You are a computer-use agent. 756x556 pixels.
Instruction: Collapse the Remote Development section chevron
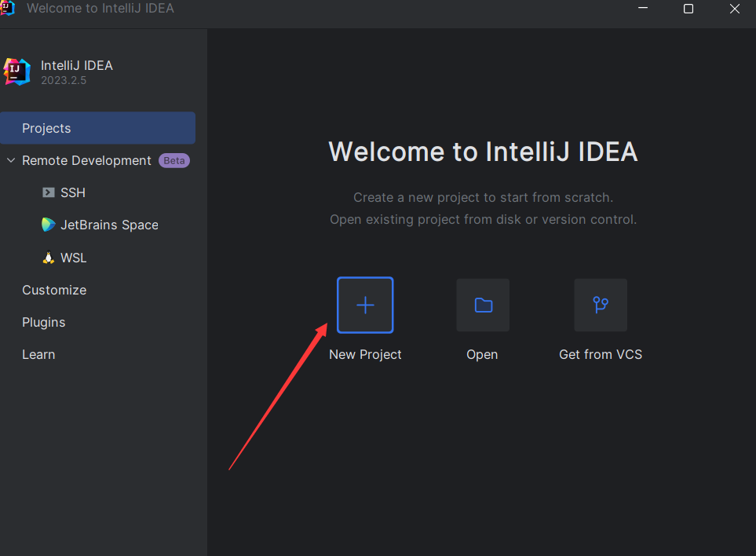(x=11, y=160)
